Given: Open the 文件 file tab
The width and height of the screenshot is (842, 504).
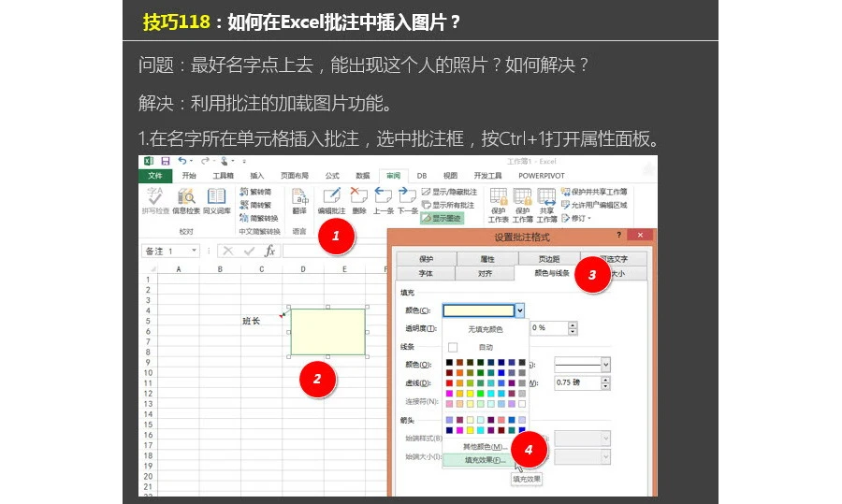Looking at the screenshot, I should tap(155, 176).
